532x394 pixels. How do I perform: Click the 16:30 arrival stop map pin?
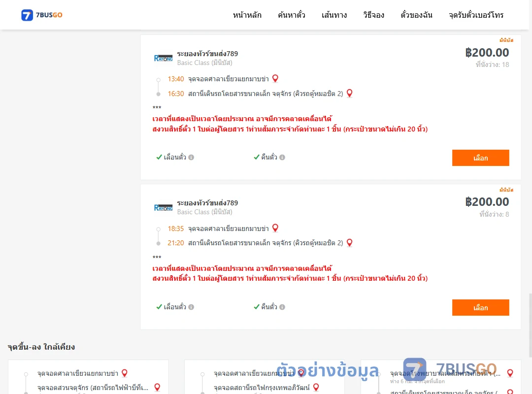tap(349, 93)
